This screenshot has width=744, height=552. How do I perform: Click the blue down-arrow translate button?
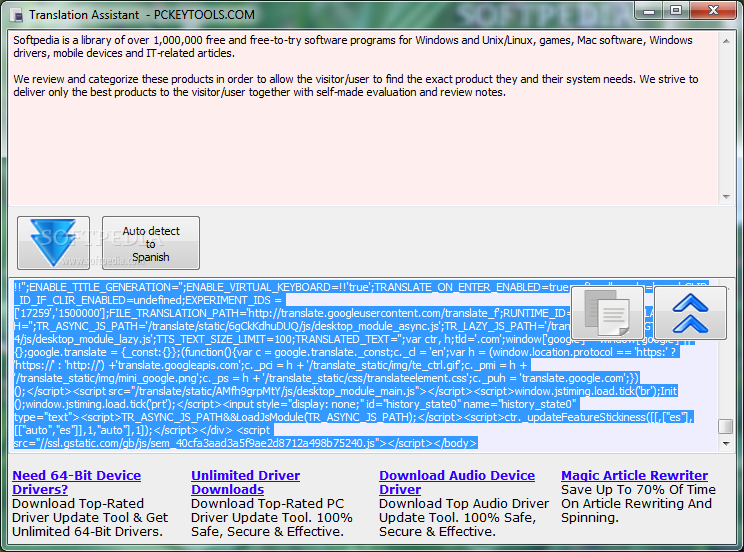click(53, 243)
